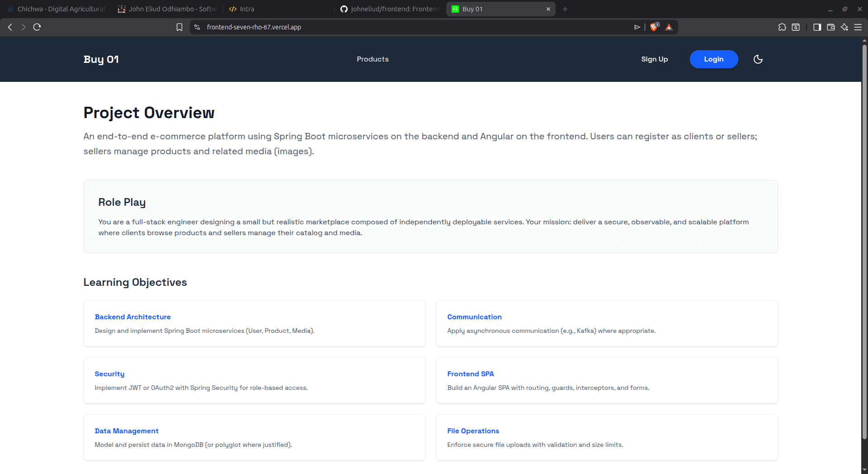868x474 pixels.
Task: Click the address bar URL field
Action: [407, 27]
